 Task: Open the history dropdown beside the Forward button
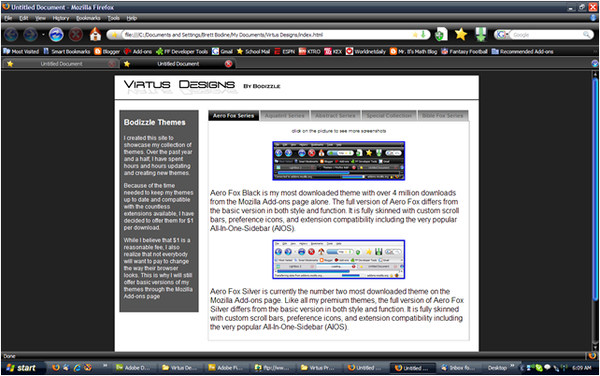(x=43, y=35)
